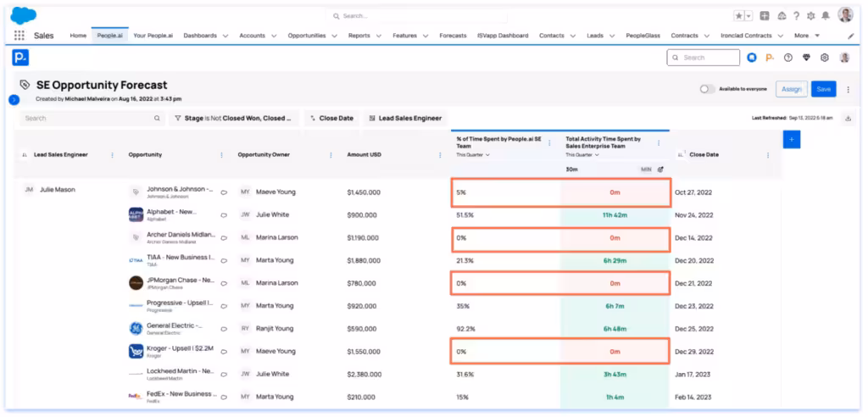Open Opportunity column three-dot menu
This screenshot has width=868, height=417.
tap(222, 155)
